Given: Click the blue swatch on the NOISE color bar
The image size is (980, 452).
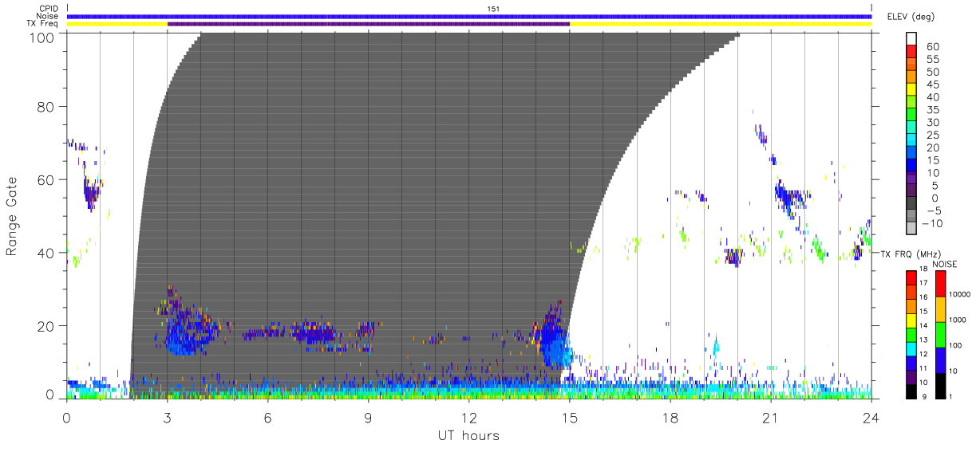Looking at the screenshot, I should (x=941, y=360).
